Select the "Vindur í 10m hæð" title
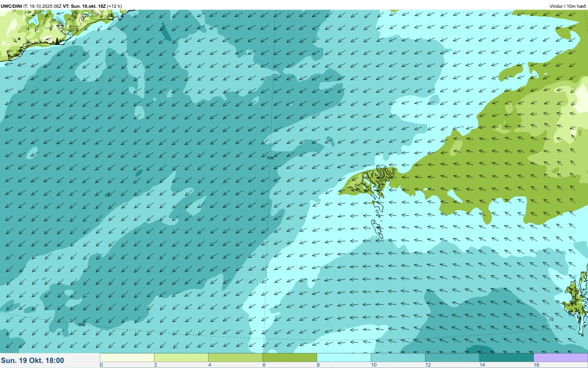Viewport: 588px width, 368px height. pos(568,6)
